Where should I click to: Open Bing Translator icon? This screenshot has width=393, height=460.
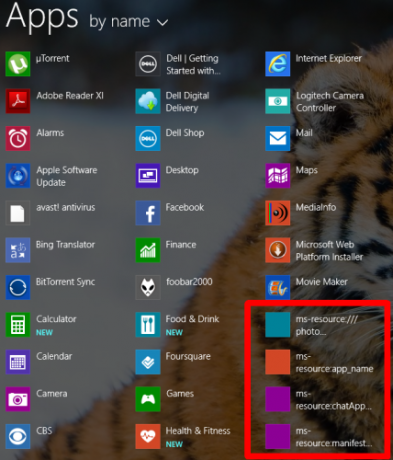(x=18, y=250)
